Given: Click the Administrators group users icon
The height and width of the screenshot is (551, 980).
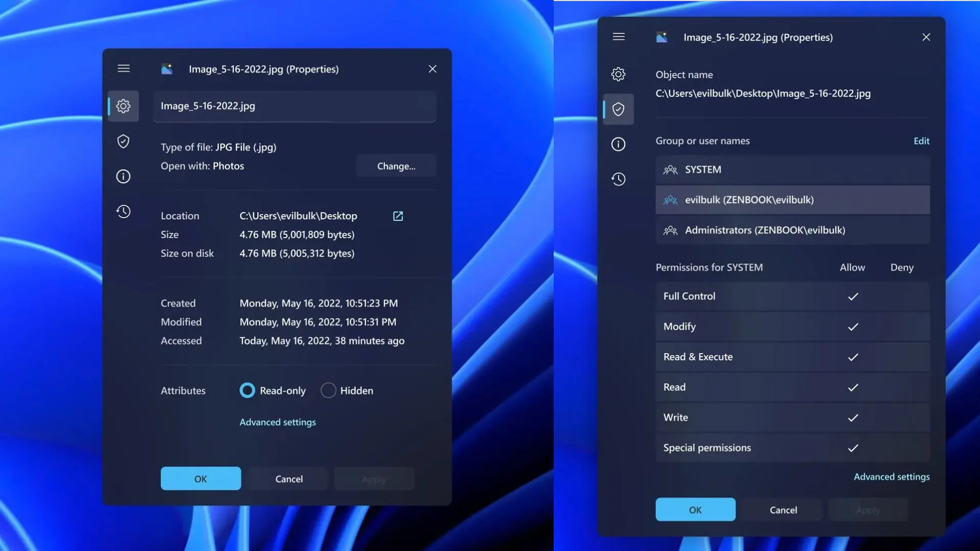Looking at the screenshot, I should point(670,231).
